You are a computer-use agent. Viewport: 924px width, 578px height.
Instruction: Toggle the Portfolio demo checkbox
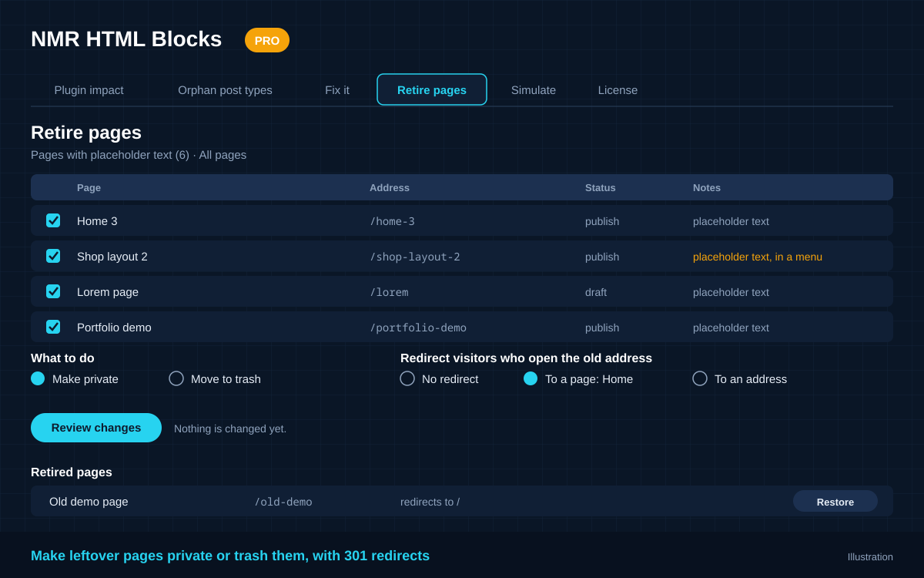[53, 327]
